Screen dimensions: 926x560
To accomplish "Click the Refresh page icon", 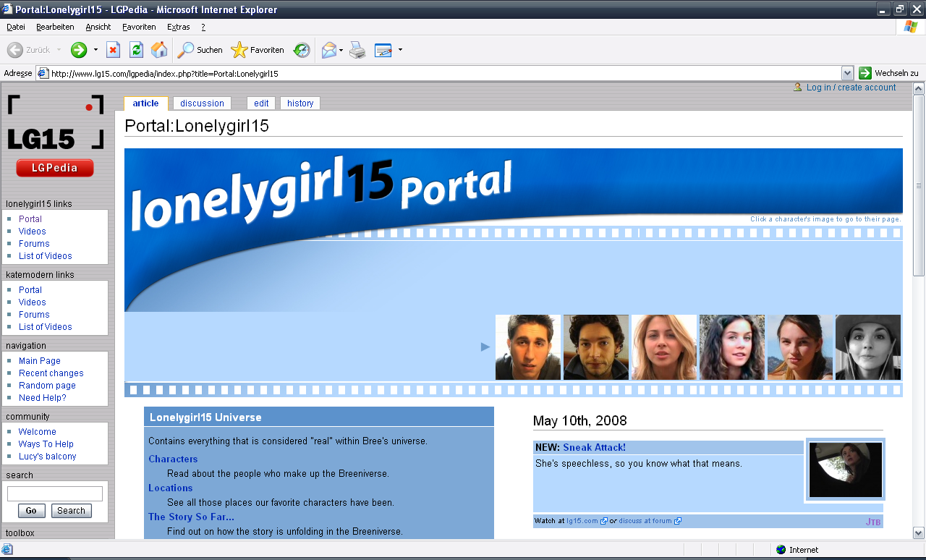I will [136, 50].
